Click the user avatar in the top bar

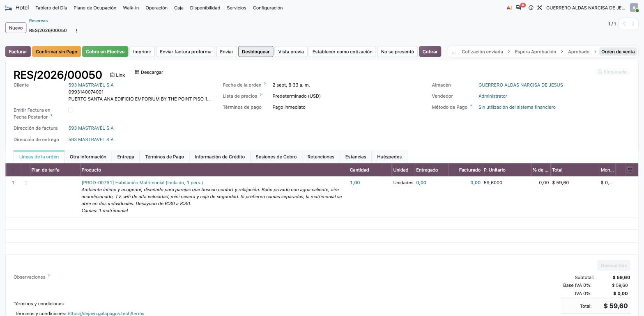tap(634, 8)
